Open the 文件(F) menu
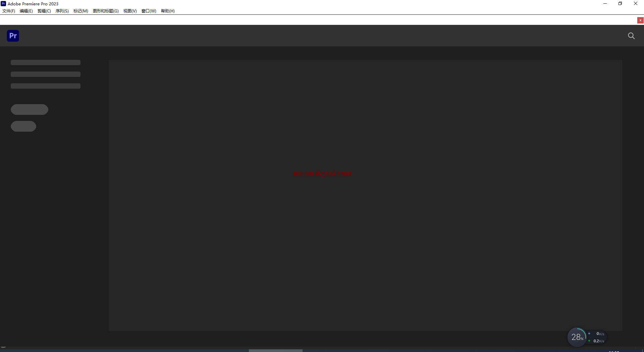 click(8, 11)
